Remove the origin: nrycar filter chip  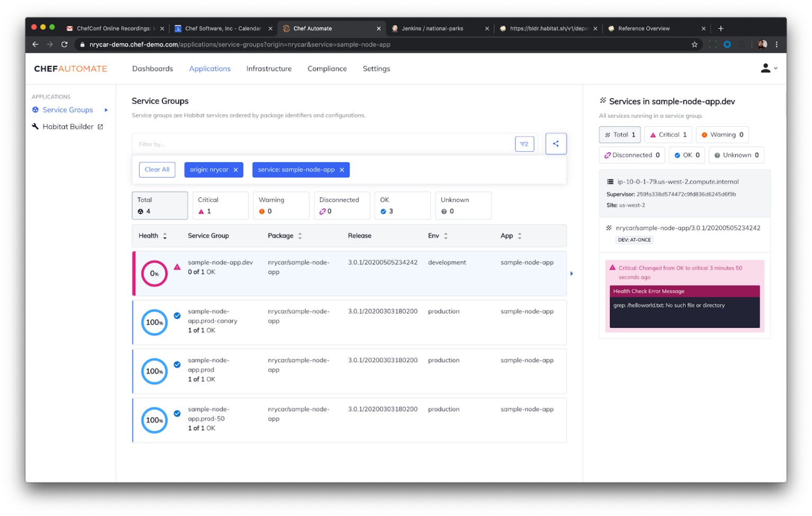coord(236,170)
